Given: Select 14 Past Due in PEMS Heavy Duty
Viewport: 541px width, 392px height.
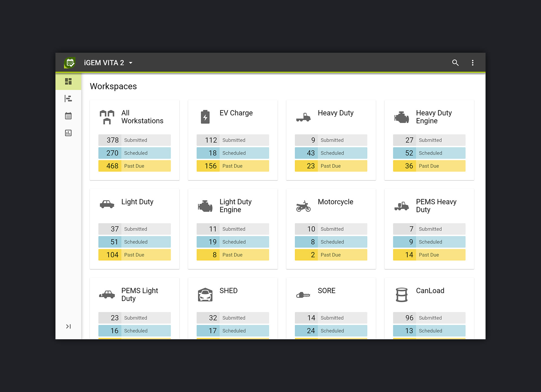Looking at the screenshot, I should point(429,255).
